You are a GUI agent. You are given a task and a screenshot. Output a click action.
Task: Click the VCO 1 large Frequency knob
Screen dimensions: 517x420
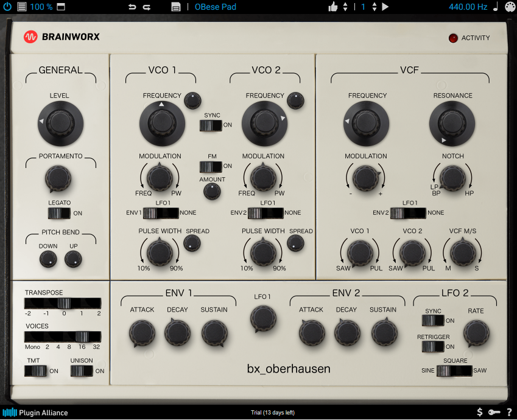click(x=162, y=124)
